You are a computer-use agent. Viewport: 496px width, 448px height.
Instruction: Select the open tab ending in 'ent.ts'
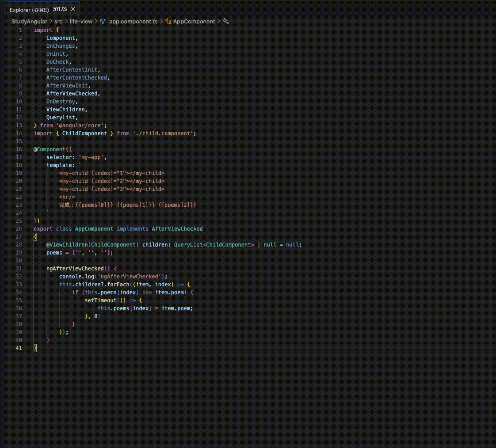(60, 9)
